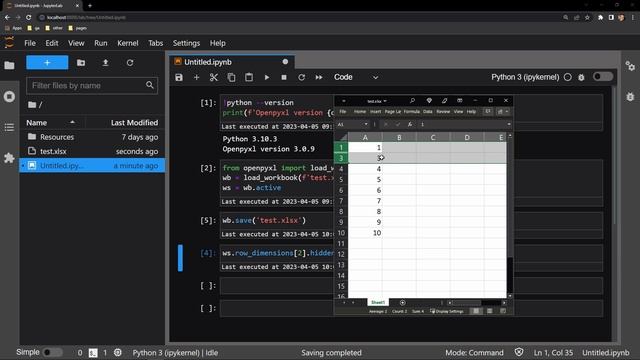Open the Settings menu
The height and width of the screenshot is (360, 640).
tap(186, 43)
